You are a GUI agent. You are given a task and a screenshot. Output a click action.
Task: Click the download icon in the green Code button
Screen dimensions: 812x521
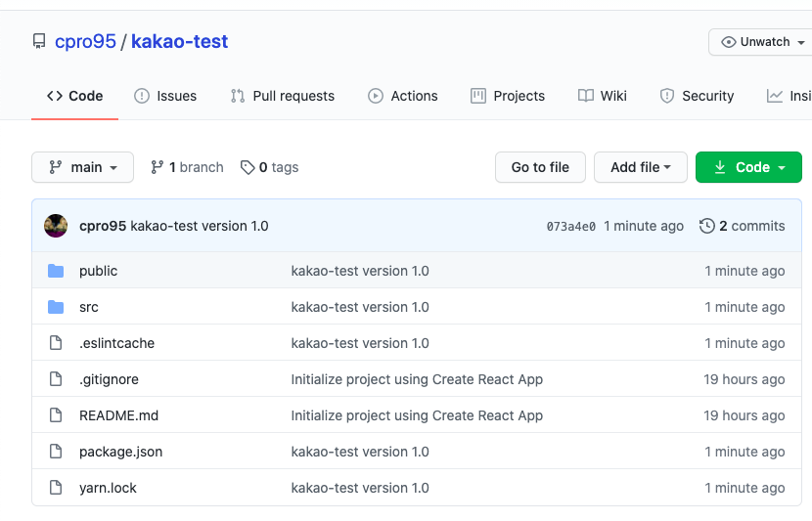point(720,167)
